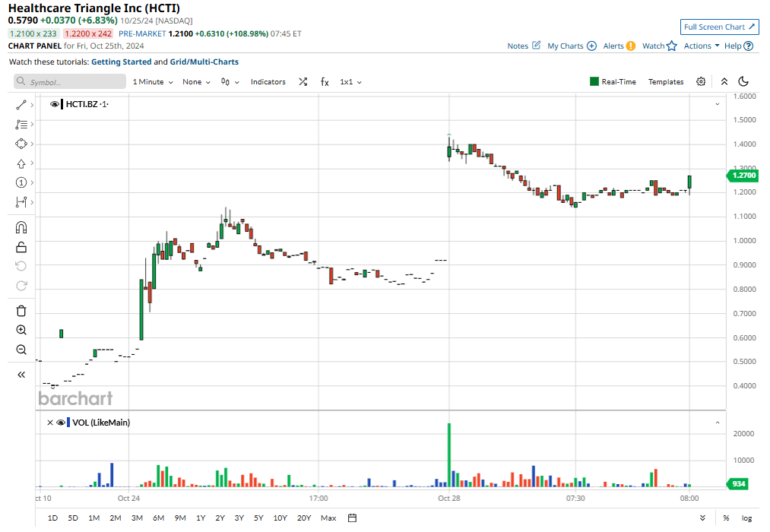This screenshot has width=770, height=532.
Task: Toggle visibility eye for VOL indicator
Action: pyautogui.click(x=61, y=423)
